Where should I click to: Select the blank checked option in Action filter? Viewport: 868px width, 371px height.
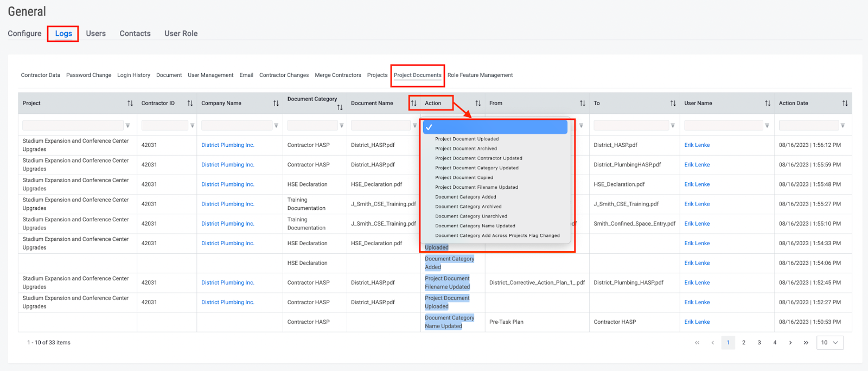[x=495, y=127]
